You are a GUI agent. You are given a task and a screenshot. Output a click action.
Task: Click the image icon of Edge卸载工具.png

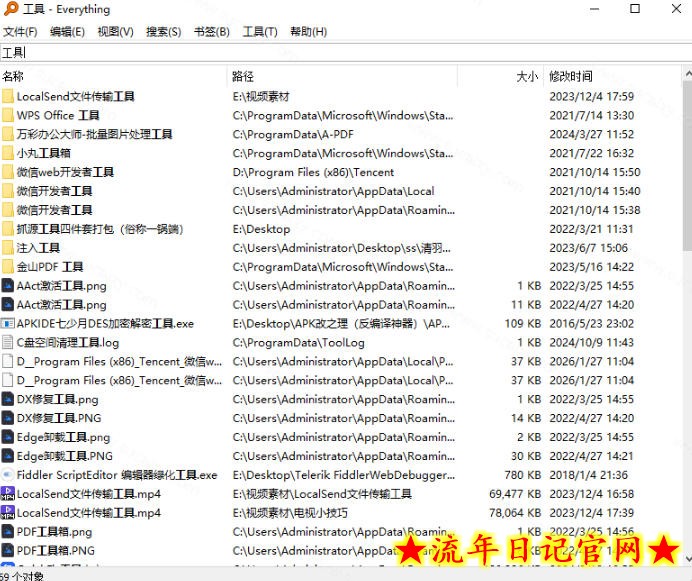[8, 437]
